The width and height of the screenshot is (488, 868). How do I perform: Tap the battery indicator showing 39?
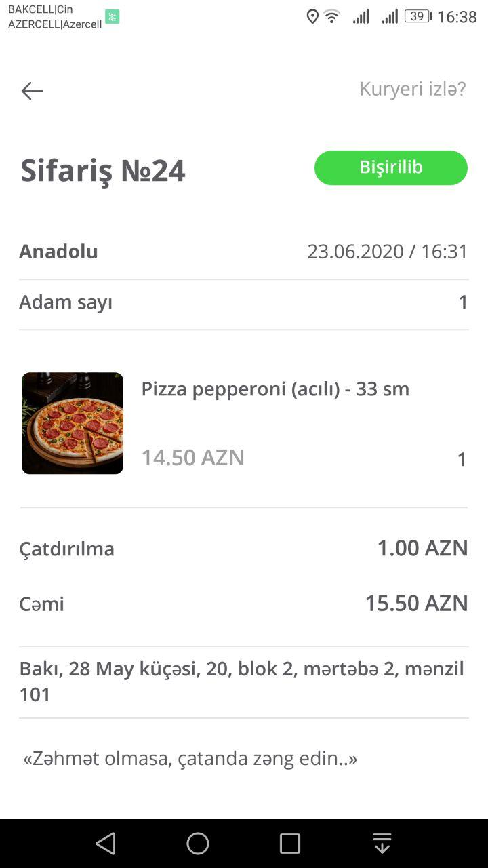point(417,17)
